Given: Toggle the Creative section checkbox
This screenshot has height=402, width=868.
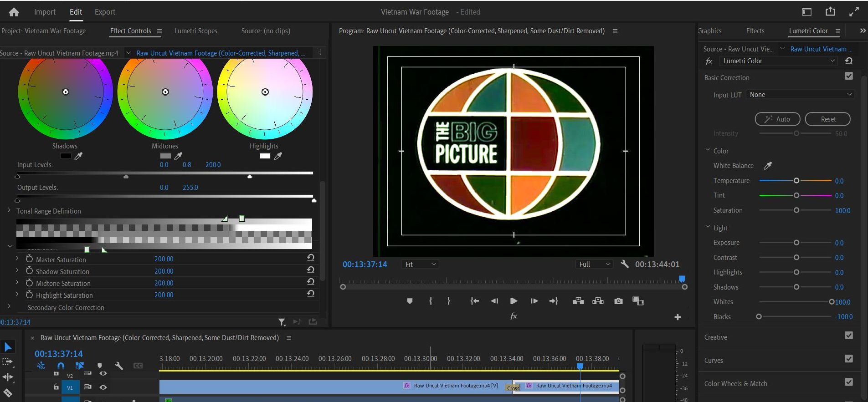Looking at the screenshot, I should click(849, 336).
